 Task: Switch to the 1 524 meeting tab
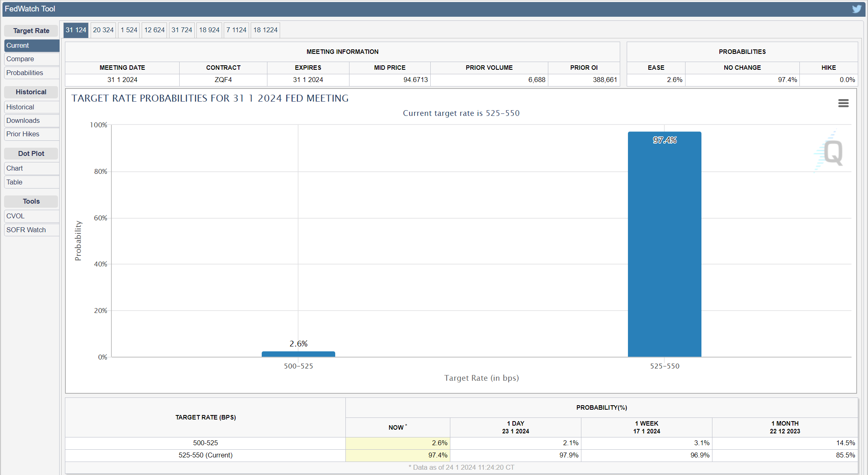129,30
